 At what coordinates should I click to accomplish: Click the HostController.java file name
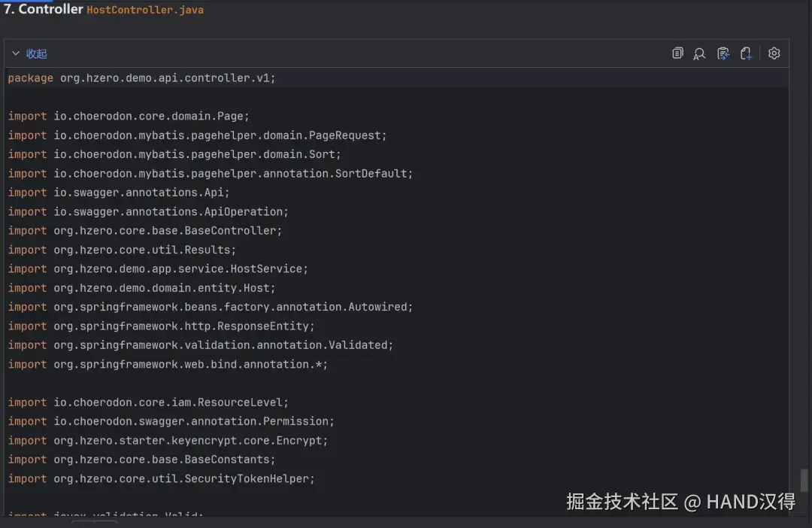pos(145,11)
